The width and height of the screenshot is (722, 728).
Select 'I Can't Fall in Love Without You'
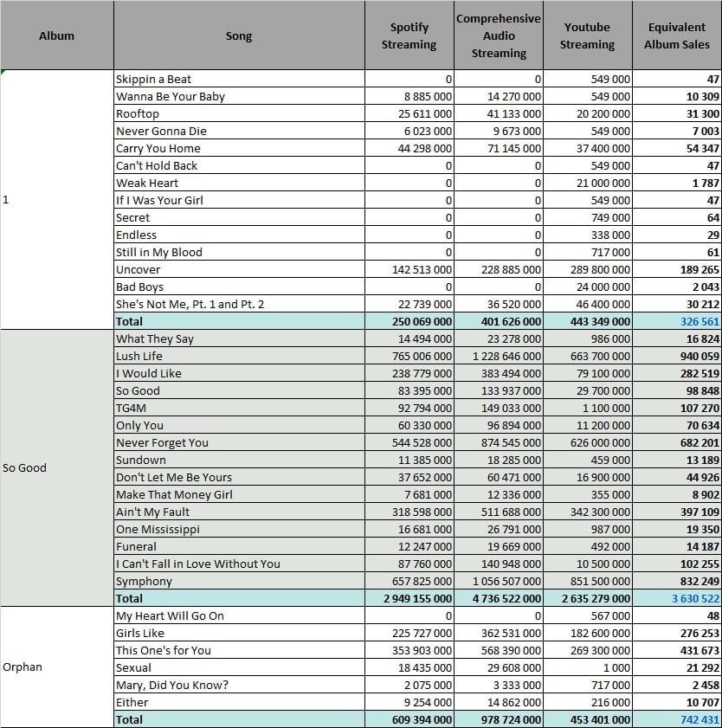[239, 564]
